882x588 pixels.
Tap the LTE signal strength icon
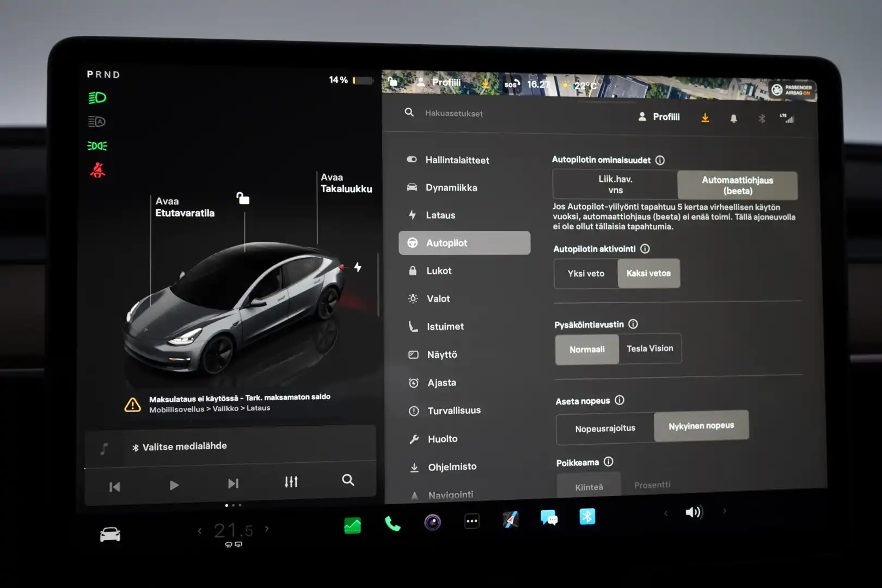[787, 118]
